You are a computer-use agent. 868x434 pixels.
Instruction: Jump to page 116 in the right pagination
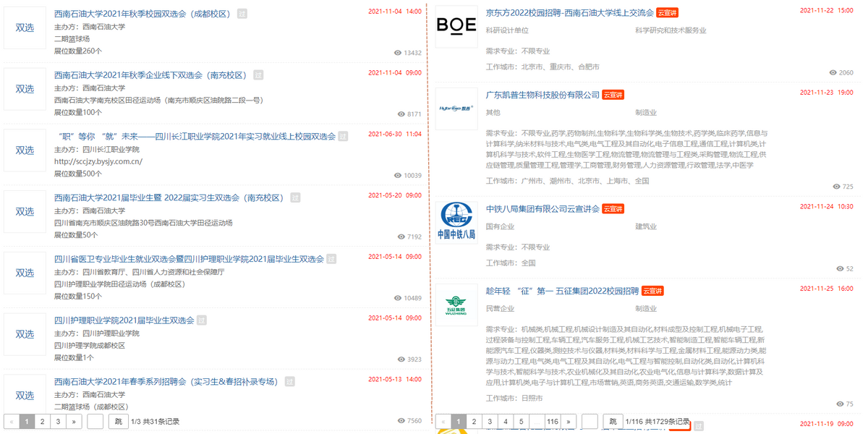pos(553,421)
